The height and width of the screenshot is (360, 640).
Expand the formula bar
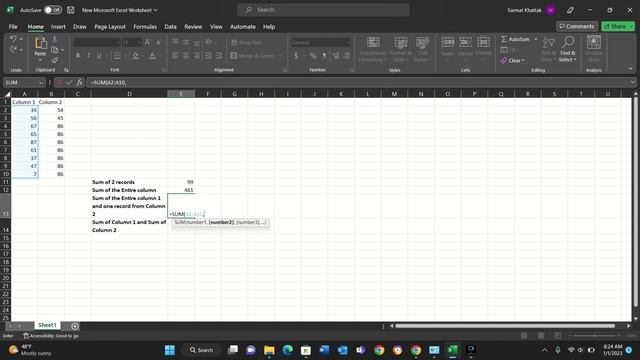[632, 82]
